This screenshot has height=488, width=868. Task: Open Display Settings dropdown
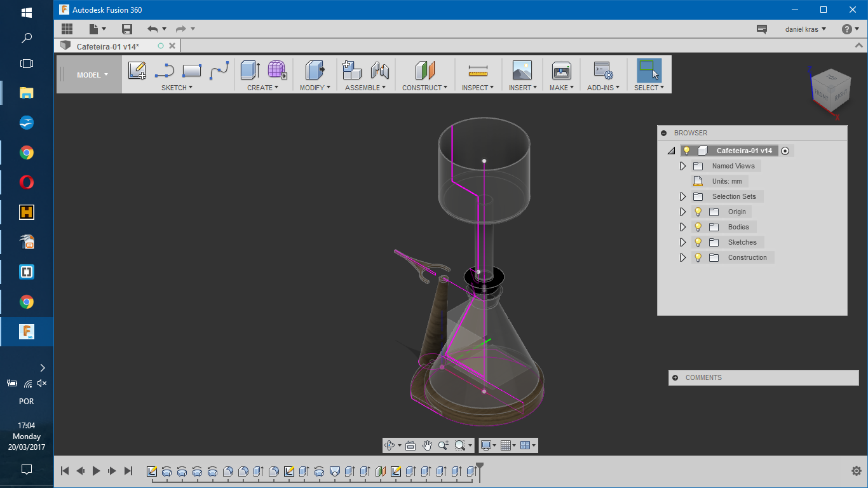click(x=488, y=445)
